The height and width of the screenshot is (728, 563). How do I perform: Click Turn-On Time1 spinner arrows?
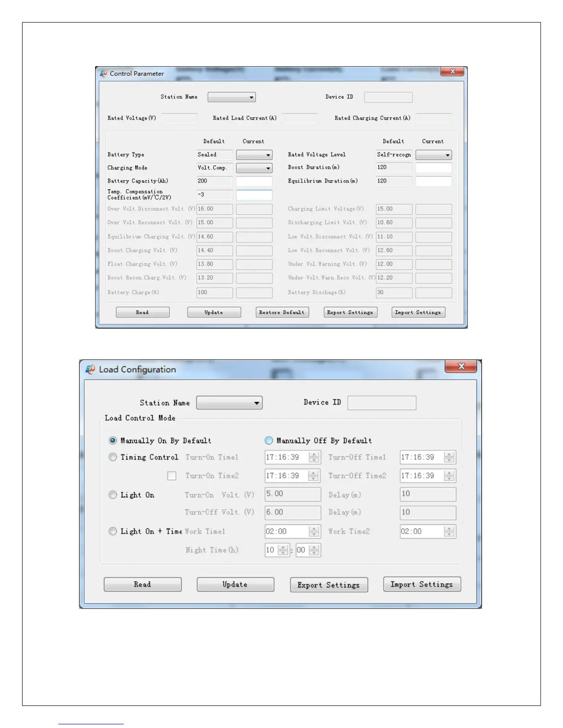click(314, 457)
